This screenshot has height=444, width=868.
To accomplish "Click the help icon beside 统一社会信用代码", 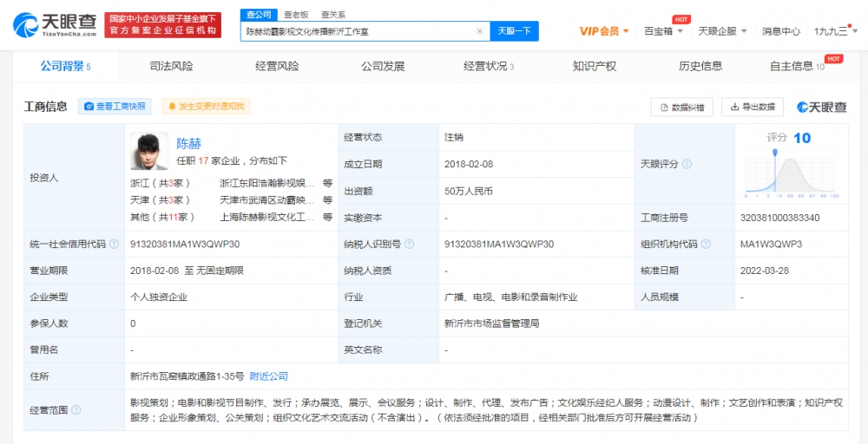I will coord(115,245).
